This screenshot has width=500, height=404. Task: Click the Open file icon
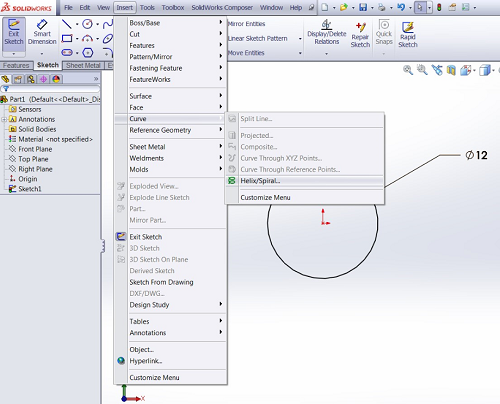[344, 7]
